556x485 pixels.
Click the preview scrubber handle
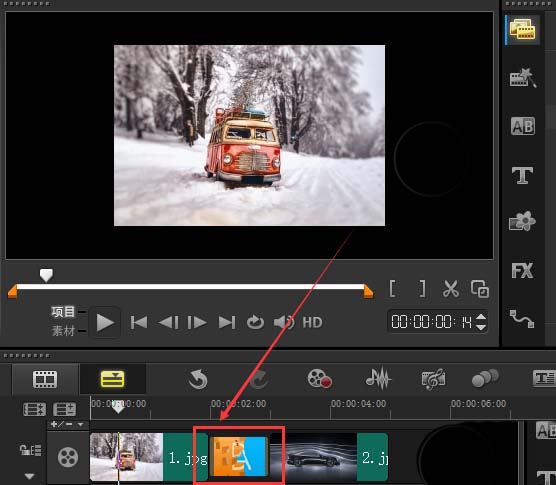click(x=46, y=275)
